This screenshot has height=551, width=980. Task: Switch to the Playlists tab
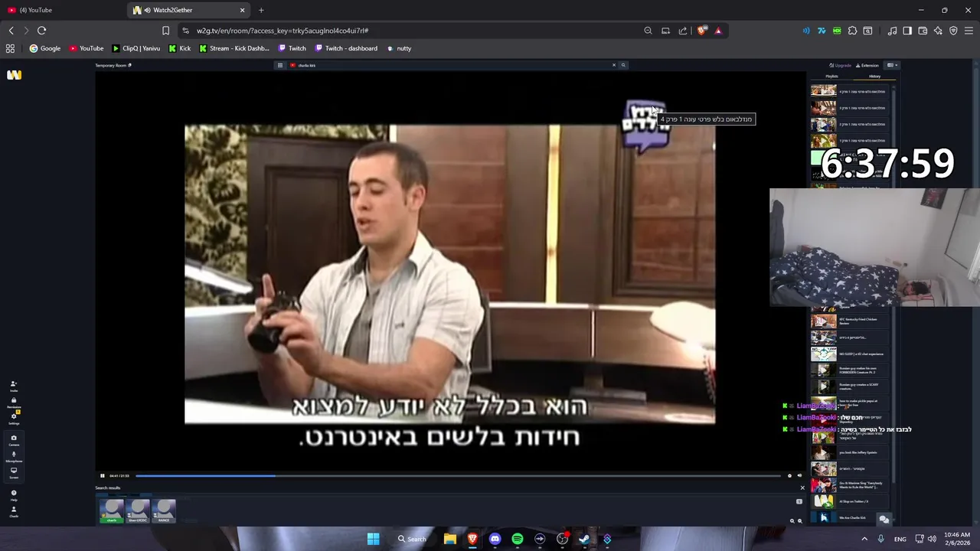pos(831,77)
